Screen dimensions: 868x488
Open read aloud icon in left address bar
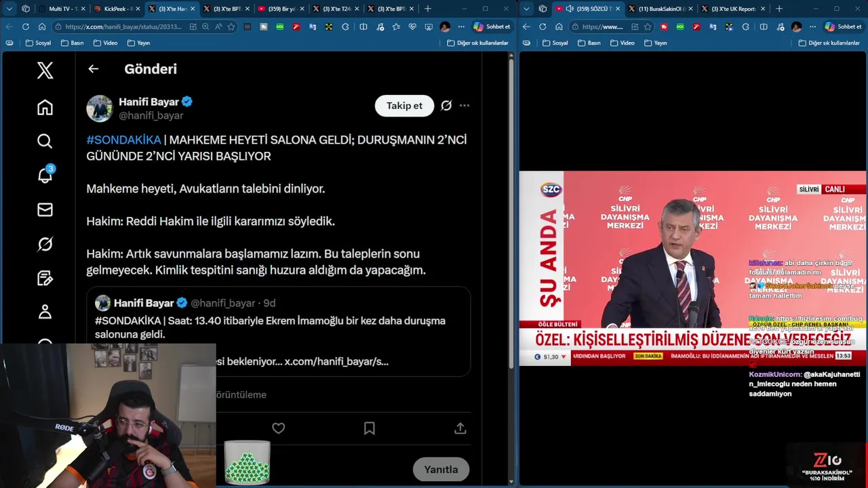click(x=218, y=26)
